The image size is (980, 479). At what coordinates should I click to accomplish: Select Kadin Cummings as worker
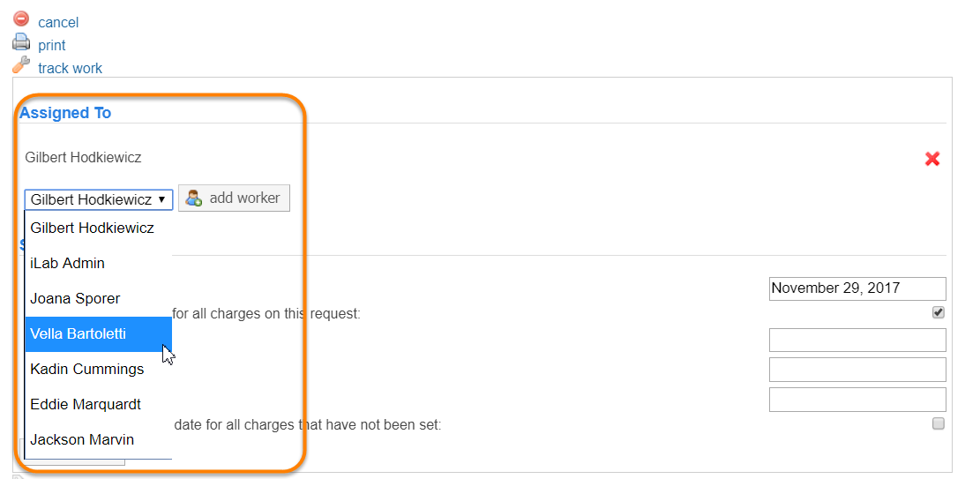click(87, 369)
